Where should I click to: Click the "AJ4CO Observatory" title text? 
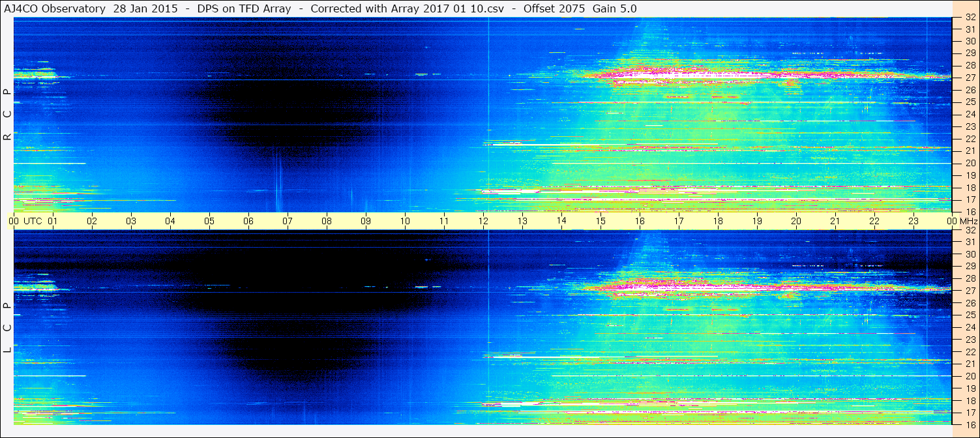coord(54,8)
